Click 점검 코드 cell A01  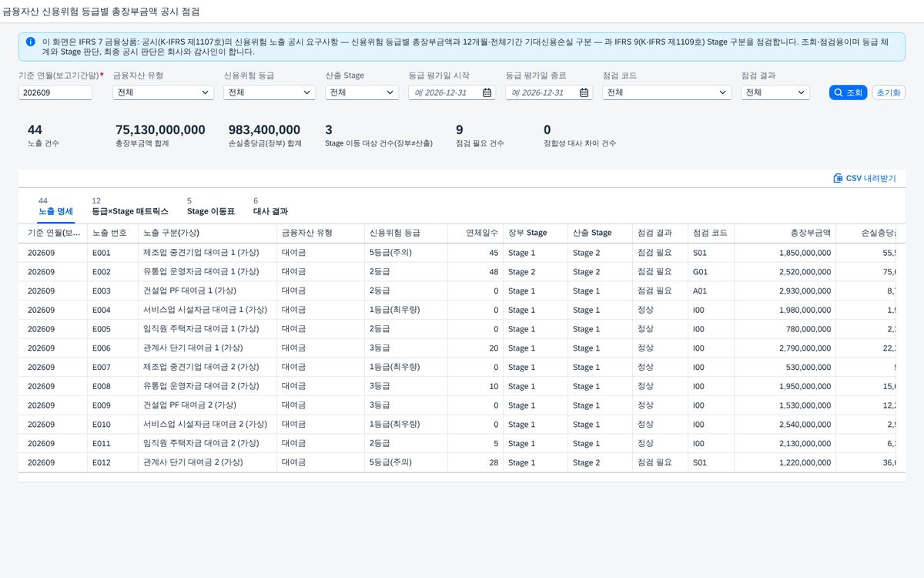pos(710,291)
